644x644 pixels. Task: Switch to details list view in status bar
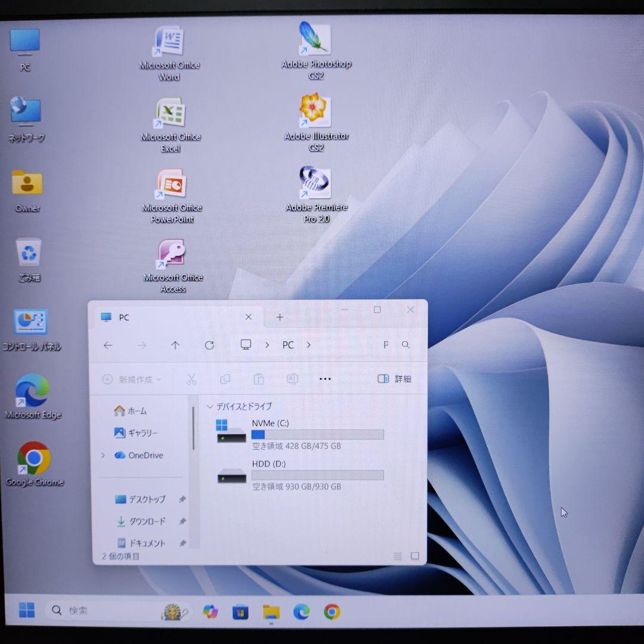tap(398, 556)
